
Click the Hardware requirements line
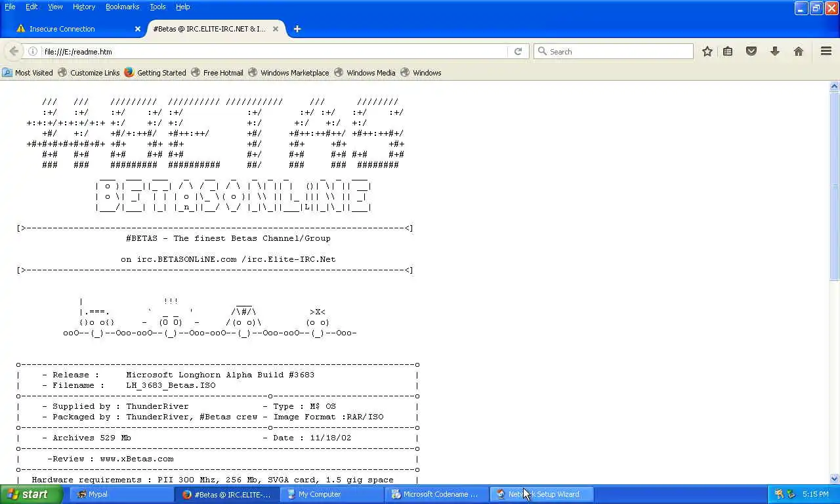click(x=213, y=480)
